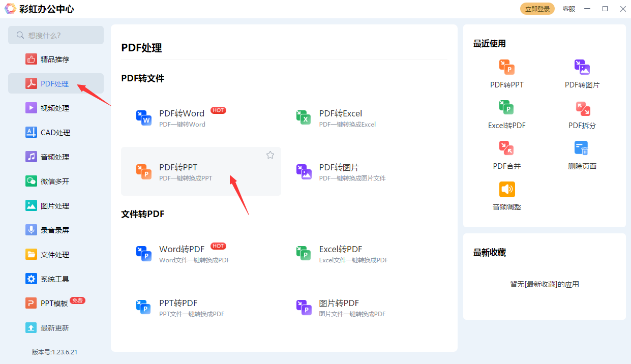This screenshot has height=364, width=631.
Task: Select 图片处理 sidebar item
Action: pyautogui.click(x=56, y=205)
